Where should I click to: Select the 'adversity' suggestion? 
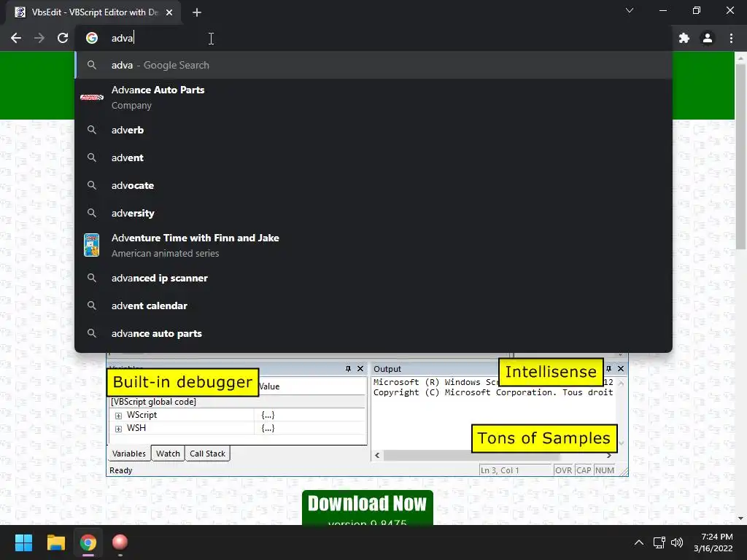pyautogui.click(x=373, y=213)
